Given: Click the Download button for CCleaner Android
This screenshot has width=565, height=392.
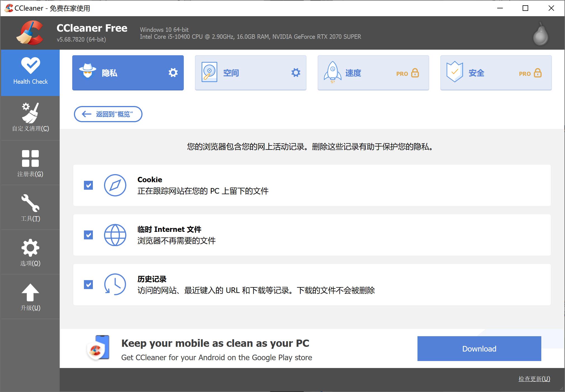Looking at the screenshot, I should click(x=479, y=348).
